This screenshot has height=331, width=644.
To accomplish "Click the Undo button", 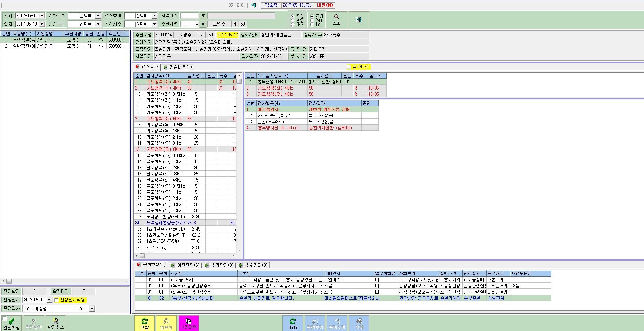I will click(293, 323).
